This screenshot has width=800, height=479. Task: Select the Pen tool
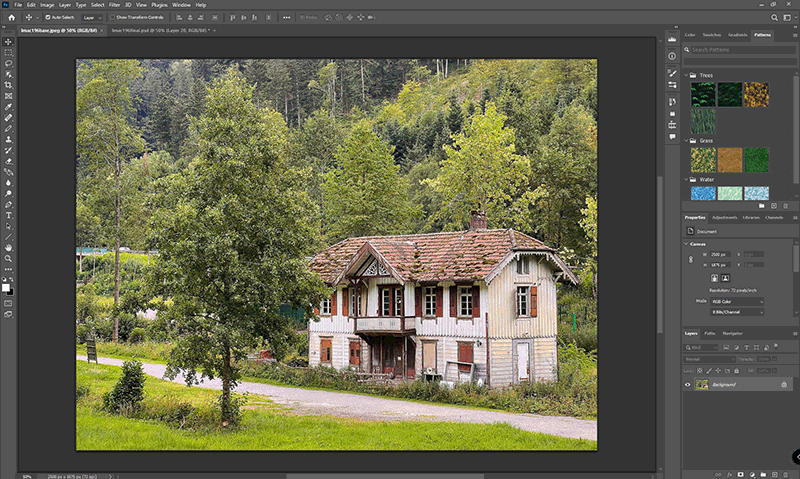coord(8,205)
